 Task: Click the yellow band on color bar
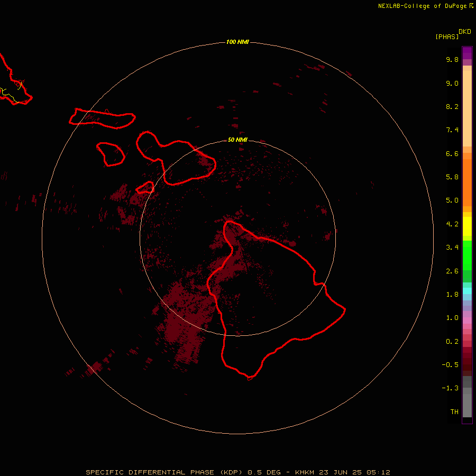[x=467, y=226]
